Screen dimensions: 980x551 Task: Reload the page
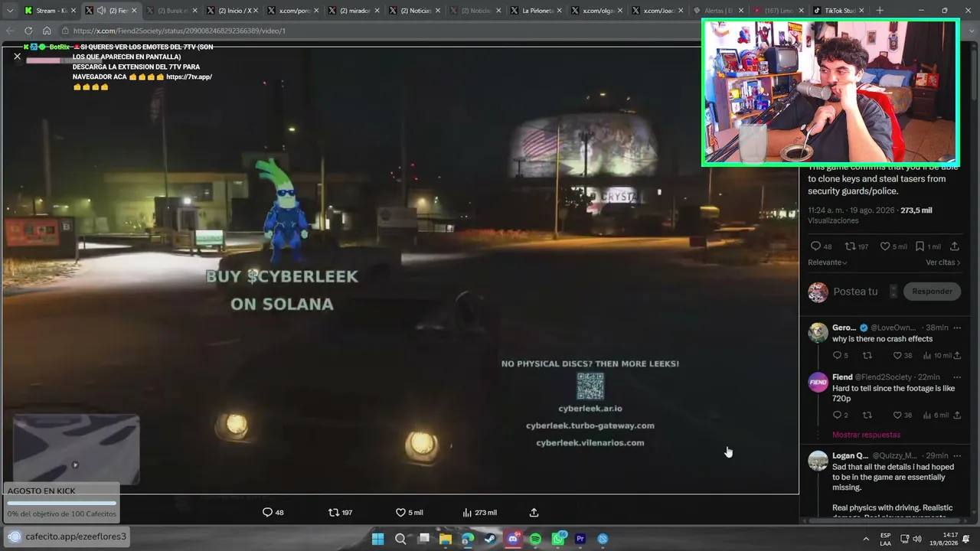(x=28, y=31)
